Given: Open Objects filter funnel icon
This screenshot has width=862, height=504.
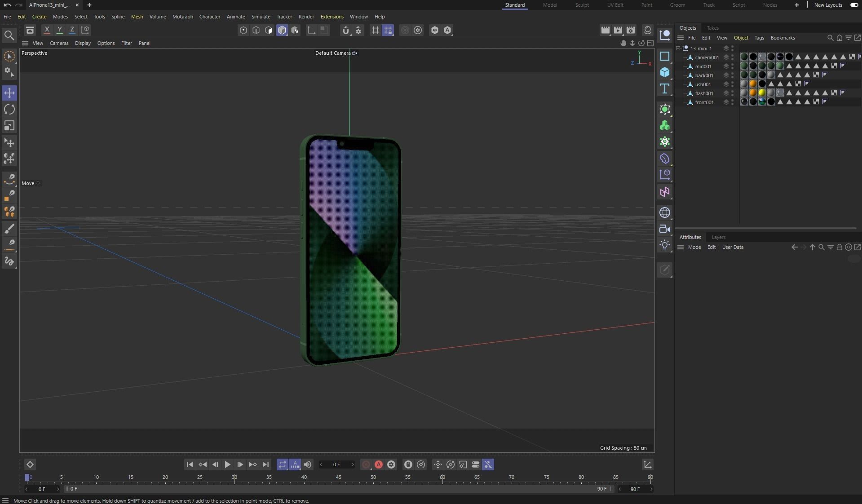Looking at the screenshot, I should 849,38.
